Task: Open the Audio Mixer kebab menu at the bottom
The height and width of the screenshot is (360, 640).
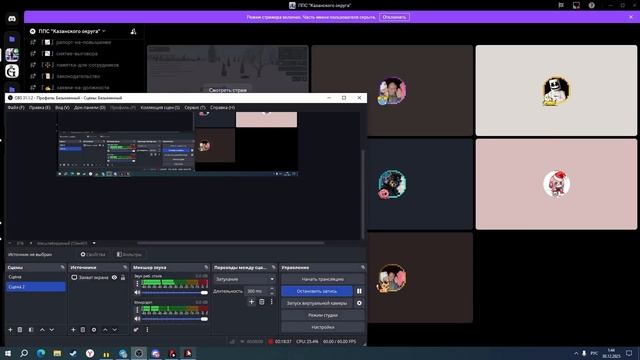Action: click(x=147, y=330)
